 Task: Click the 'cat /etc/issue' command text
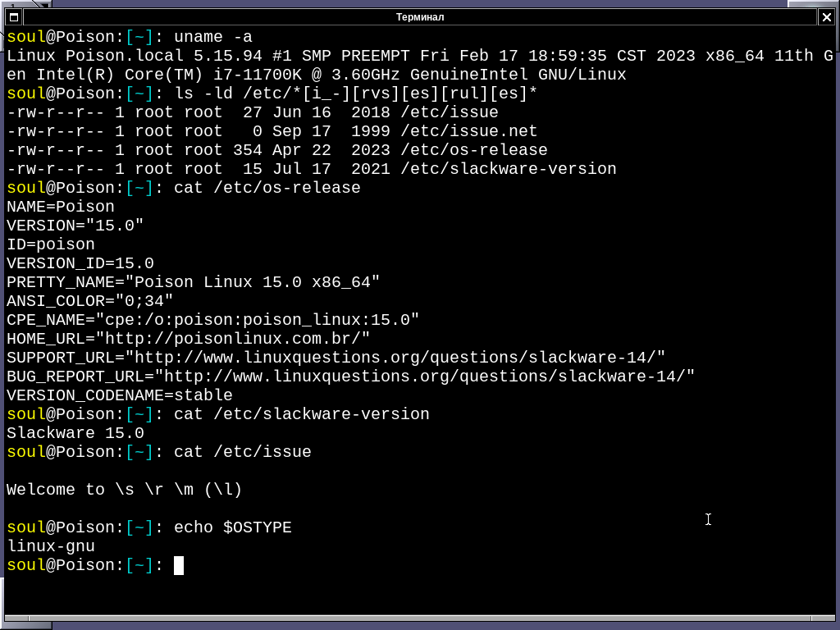[x=242, y=452]
